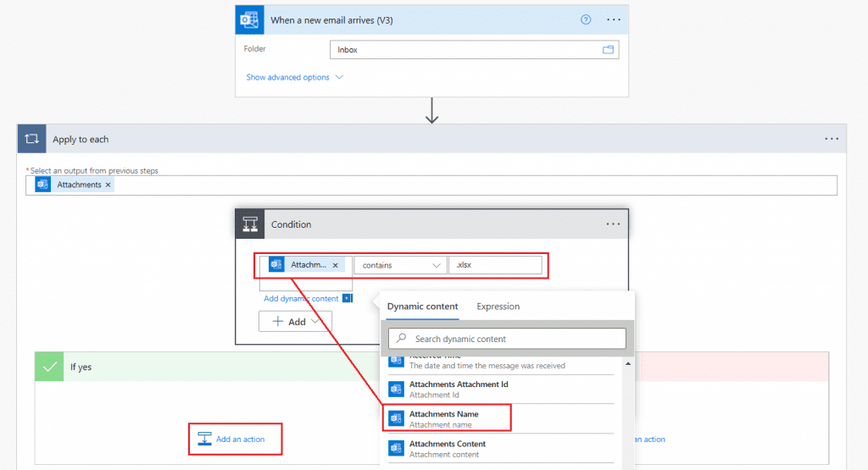The image size is (868, 470).
Task: Select Attachments Attachment Id dynamic content
Action: click(x=500, y=390)
